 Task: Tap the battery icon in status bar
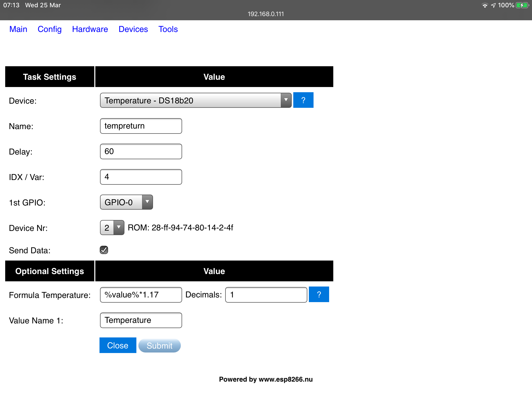click(522, 5)
